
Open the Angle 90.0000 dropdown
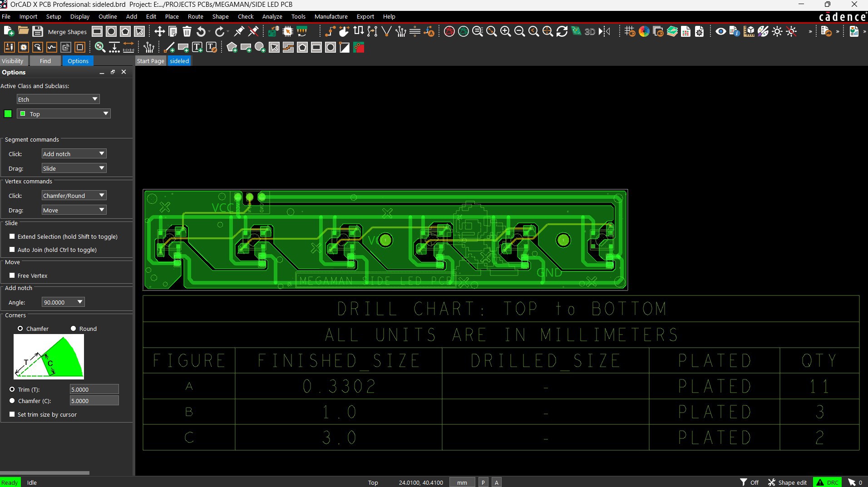[x=63, y=302]
